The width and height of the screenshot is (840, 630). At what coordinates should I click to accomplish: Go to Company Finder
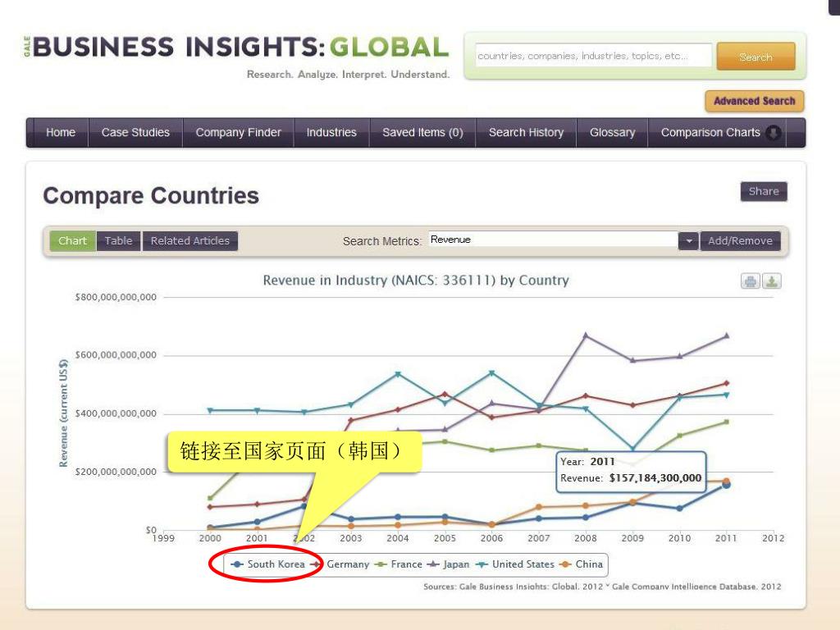pos(239,132)
